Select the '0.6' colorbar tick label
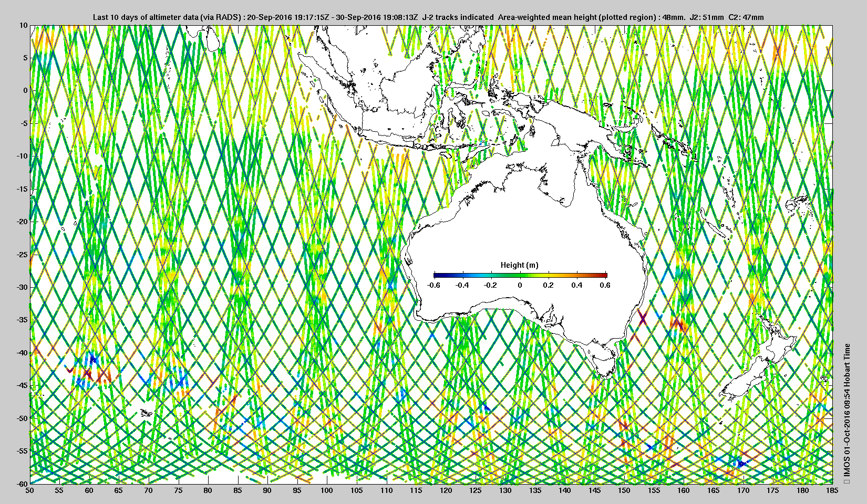 coord(605,285)
